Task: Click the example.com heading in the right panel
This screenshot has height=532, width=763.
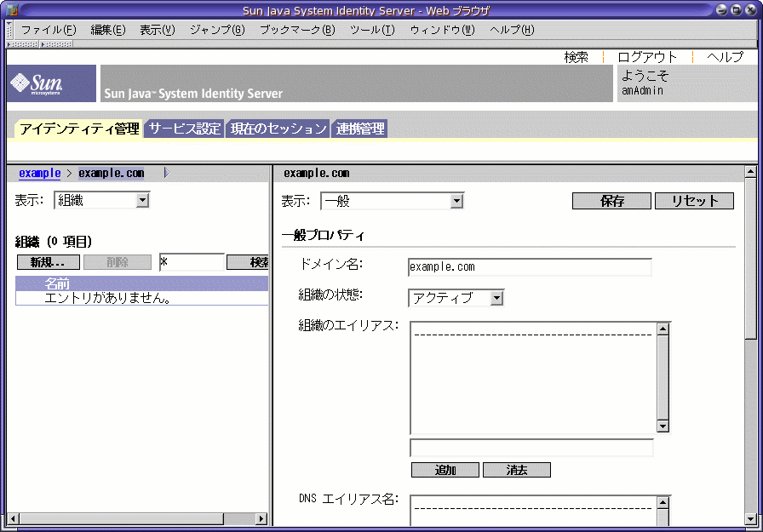Action: click(317, 173)
